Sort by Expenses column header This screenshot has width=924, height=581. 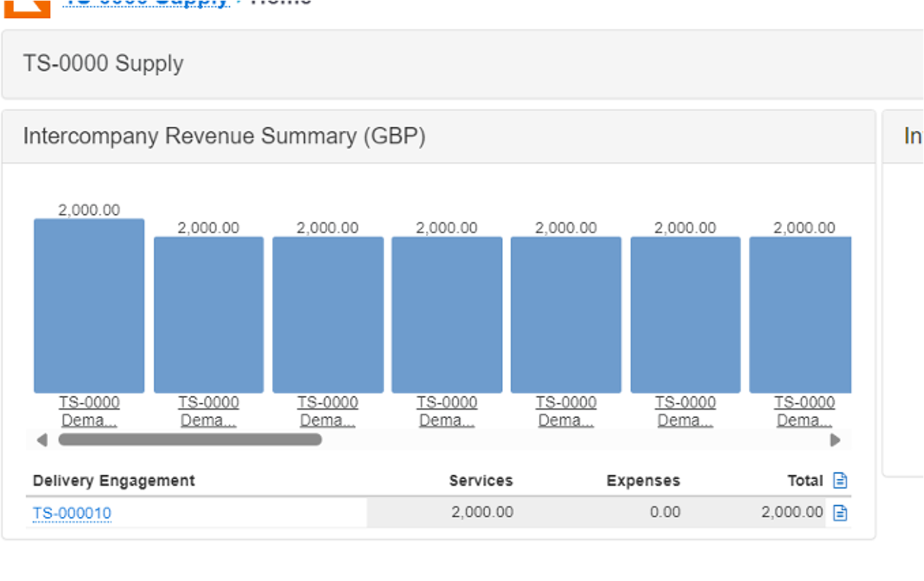pos(643,481)
